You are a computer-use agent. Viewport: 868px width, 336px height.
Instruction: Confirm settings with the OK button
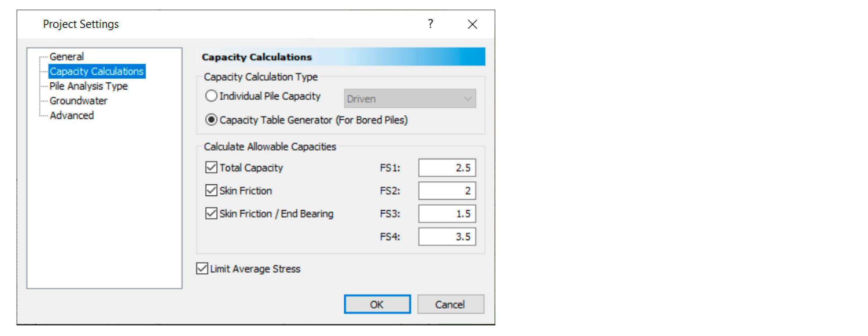pos(377,304)
